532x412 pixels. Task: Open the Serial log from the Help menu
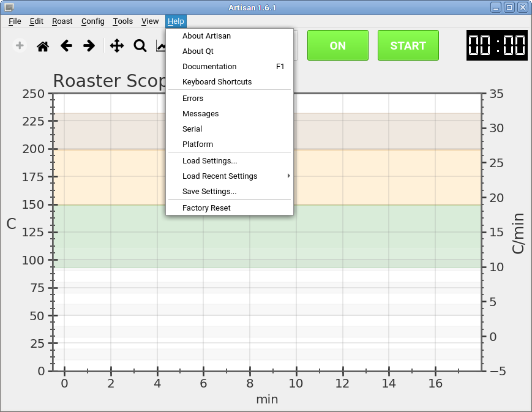[x=192, y=129]
